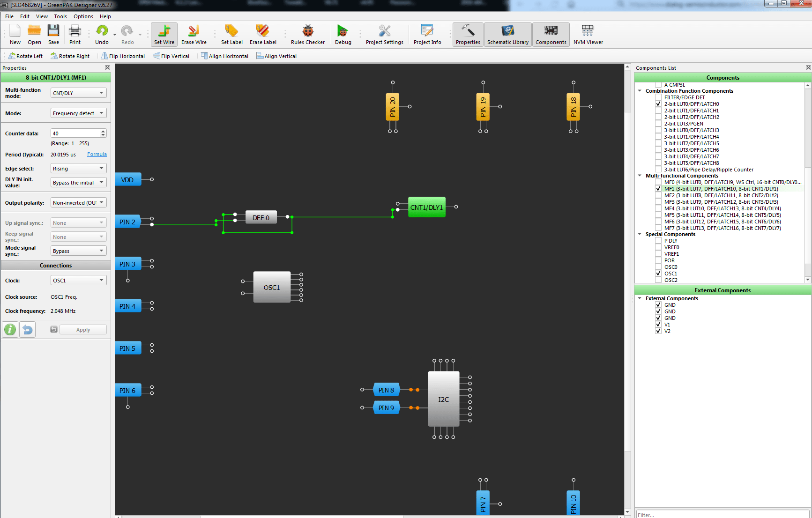The image size is (812, 518).
Task: Open the File menu
Action: point(9,16)
